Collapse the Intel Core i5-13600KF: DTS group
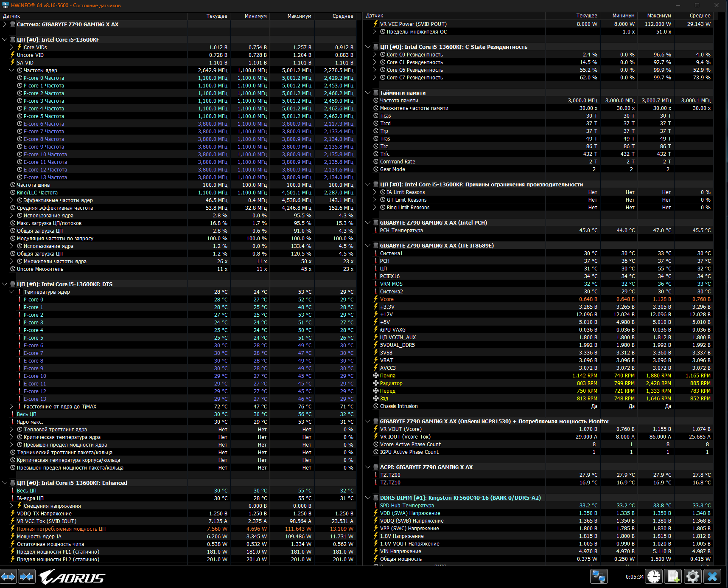The height and width of the screenshot is (588, 728). [x=5, y=284]
